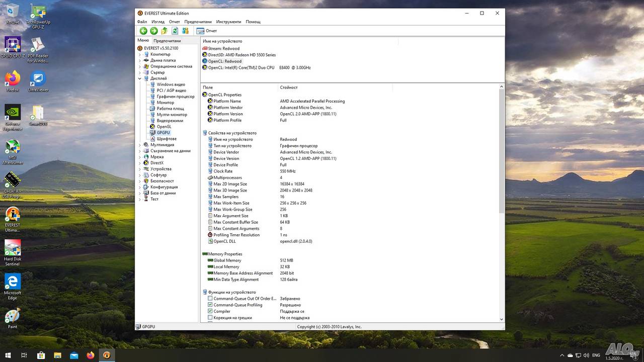Viewport: 644px width, 362px height.
Task: Click scrollbar down arrow in details pane
Action: point(501,319)
